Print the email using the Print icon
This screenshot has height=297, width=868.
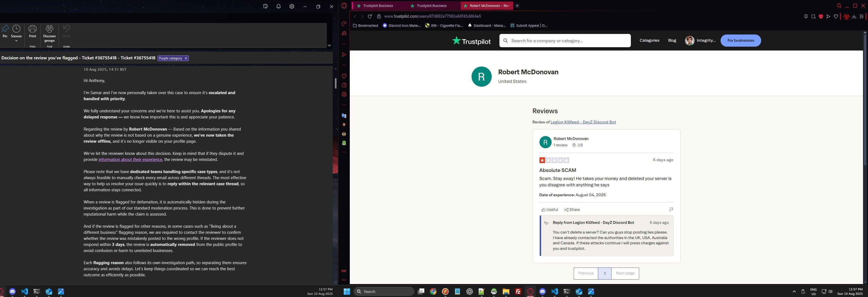tap(32, 29)
